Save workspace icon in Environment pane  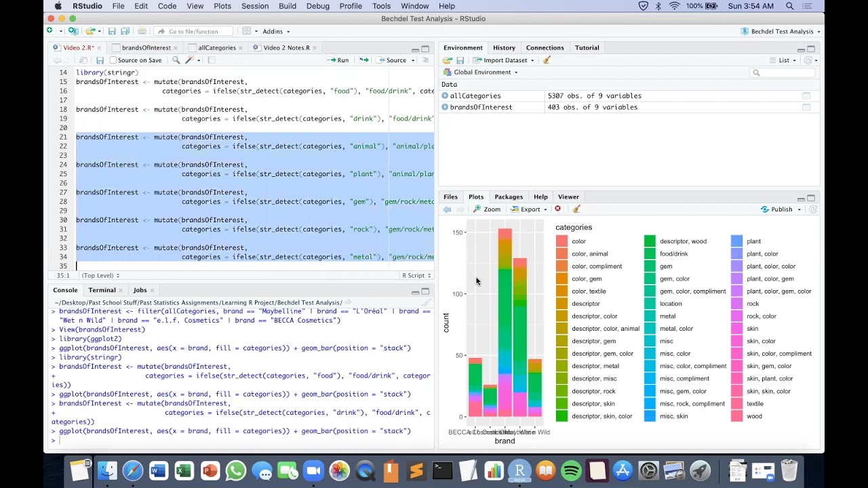(460, 60)
